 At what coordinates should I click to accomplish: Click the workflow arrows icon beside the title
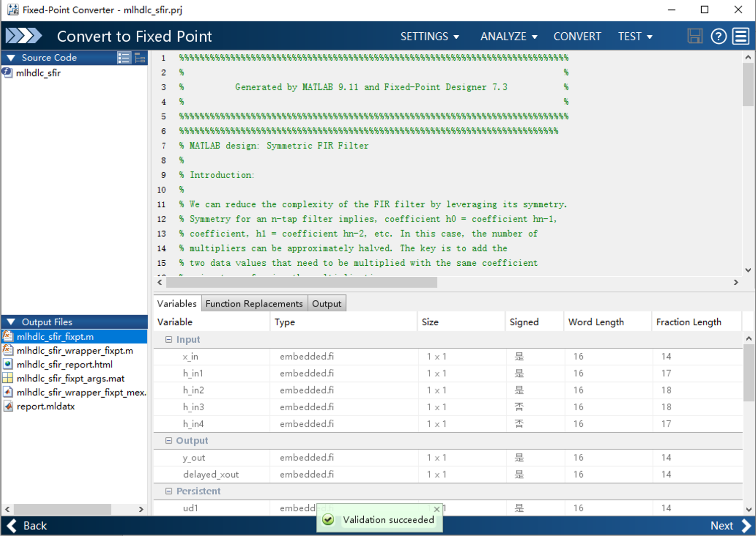coord(24,36)
